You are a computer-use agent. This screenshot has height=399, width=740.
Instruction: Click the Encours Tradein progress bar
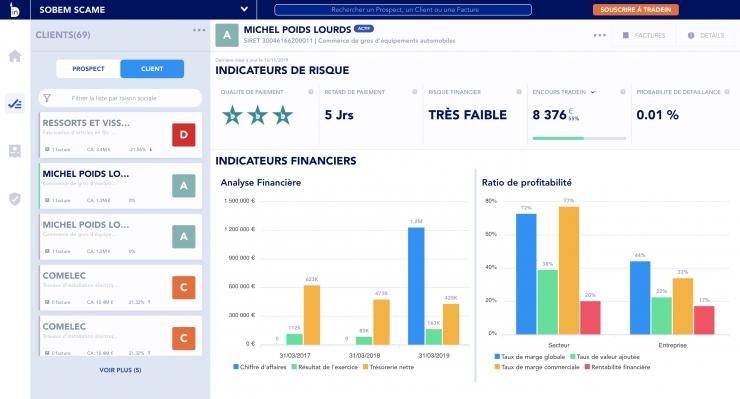coord(579,138)
